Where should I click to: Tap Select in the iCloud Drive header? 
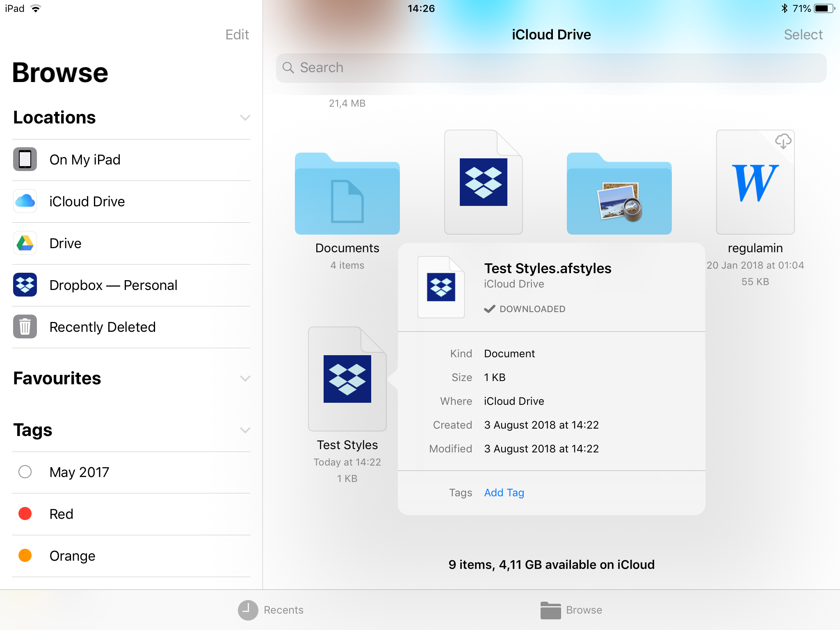[x=803, y=34]
